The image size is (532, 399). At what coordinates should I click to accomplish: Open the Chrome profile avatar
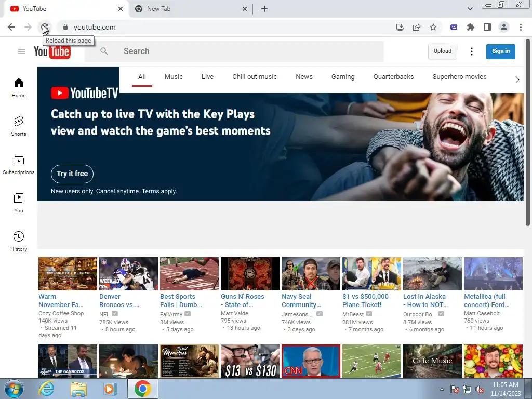coord(504,27)
